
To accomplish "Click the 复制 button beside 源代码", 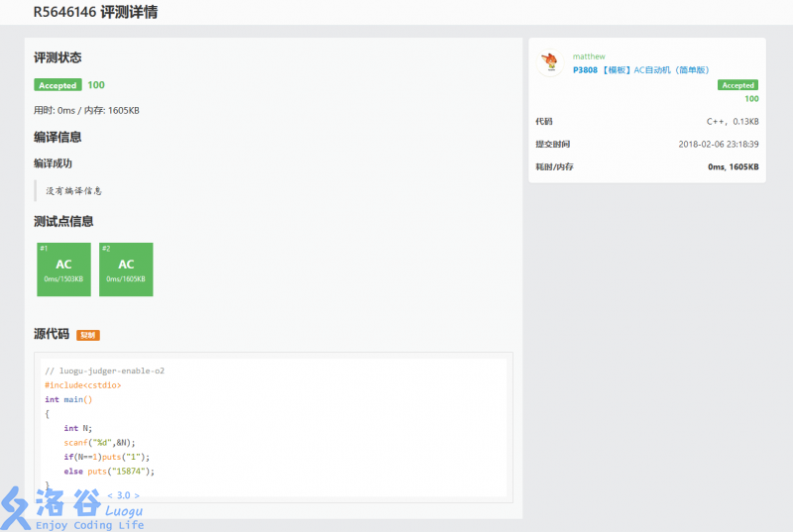I will point(88,335).
